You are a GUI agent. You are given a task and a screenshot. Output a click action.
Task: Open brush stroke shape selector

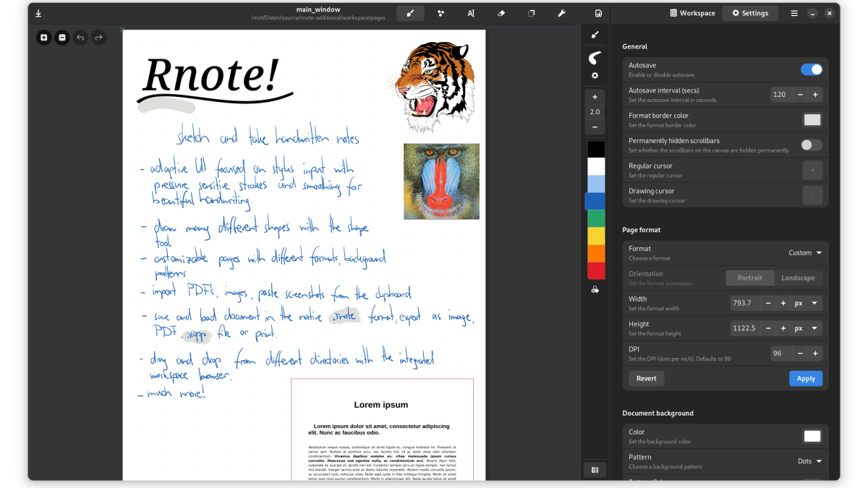click(595, 58)
